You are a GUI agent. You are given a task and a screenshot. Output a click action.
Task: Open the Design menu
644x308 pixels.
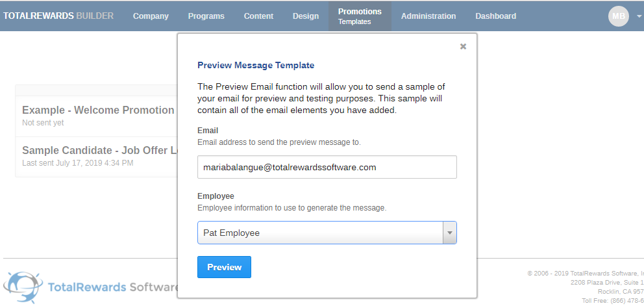click(306, 16)
